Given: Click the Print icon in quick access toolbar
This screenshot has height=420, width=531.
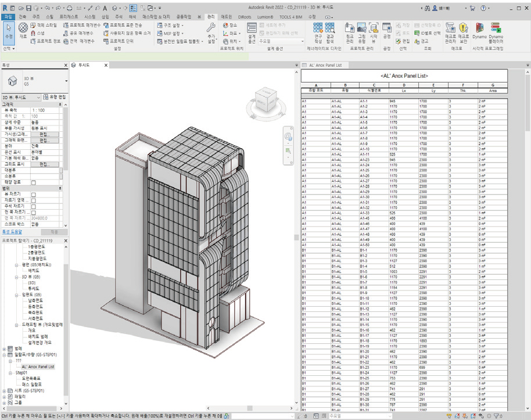Looking at the screenshot, I should (x=69, y=8).
